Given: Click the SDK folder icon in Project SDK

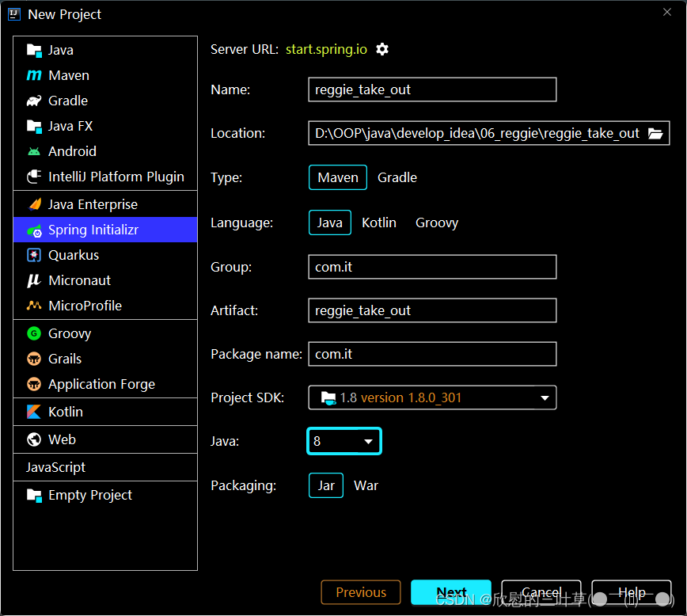Looking at the screenshot, I should (328, 398).
